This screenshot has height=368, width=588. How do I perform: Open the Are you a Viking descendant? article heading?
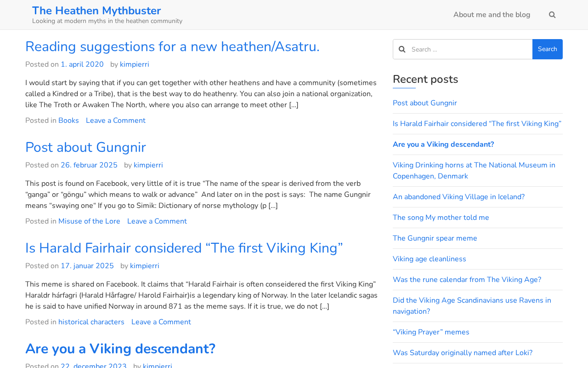click(120, 349)
